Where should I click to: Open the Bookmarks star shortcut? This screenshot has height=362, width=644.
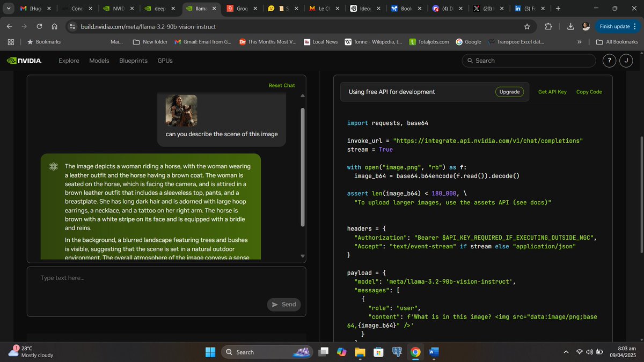pyautogui.click(x=44, y=42)
